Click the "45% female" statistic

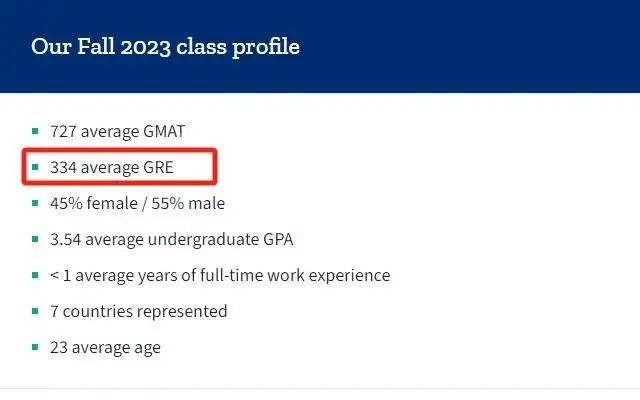89,204
